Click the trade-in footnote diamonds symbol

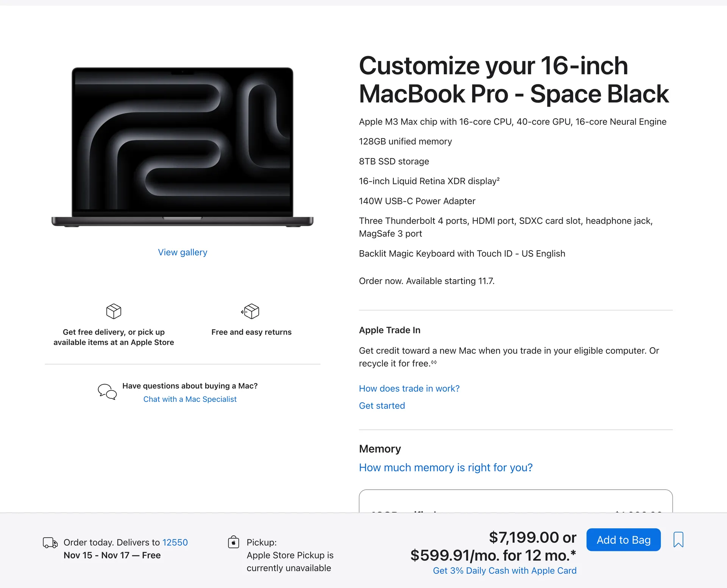click(434, 362)
